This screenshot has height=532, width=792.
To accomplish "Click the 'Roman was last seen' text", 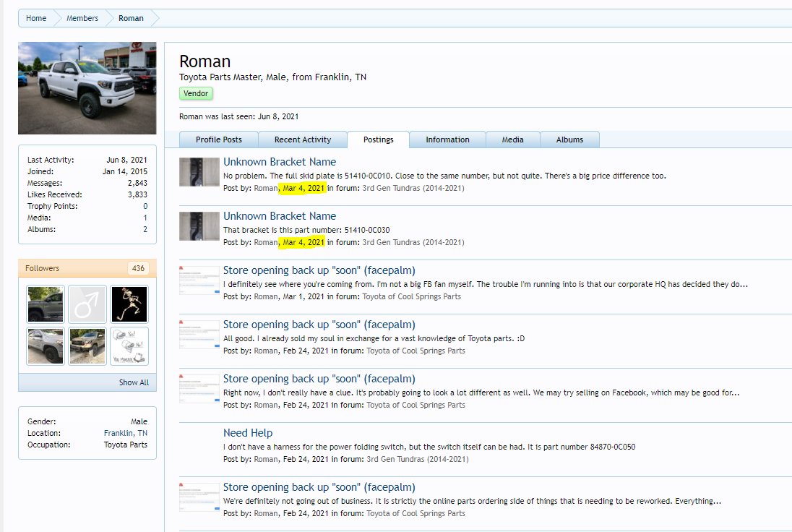I will tap(239, 116).
